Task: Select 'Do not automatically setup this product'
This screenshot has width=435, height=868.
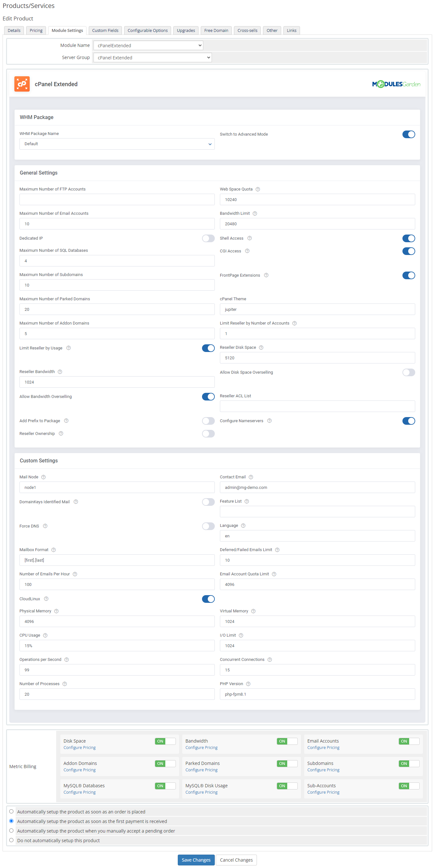Action: point(11,840)
